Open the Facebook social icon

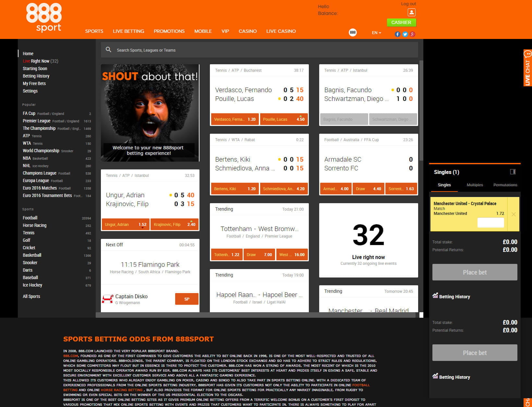[x=397, y=34]
